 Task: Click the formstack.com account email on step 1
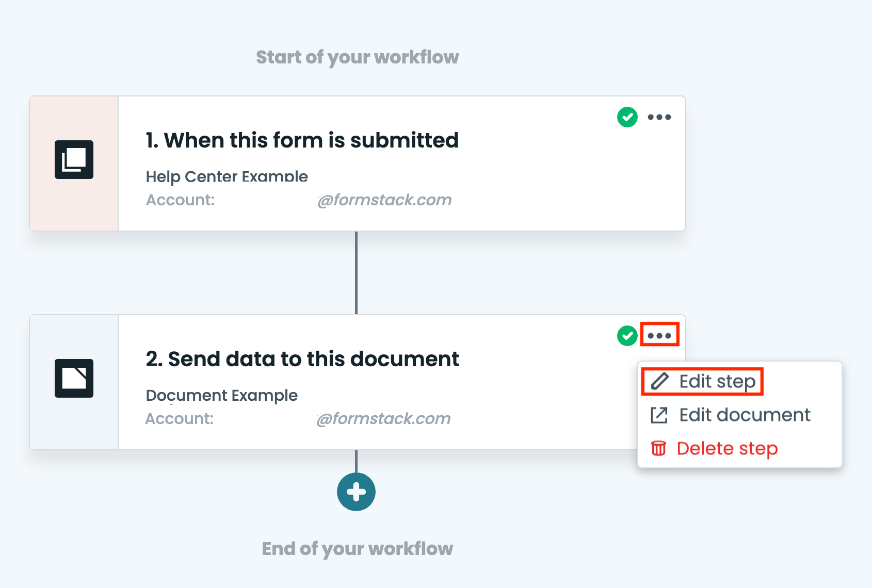(384, 200)
